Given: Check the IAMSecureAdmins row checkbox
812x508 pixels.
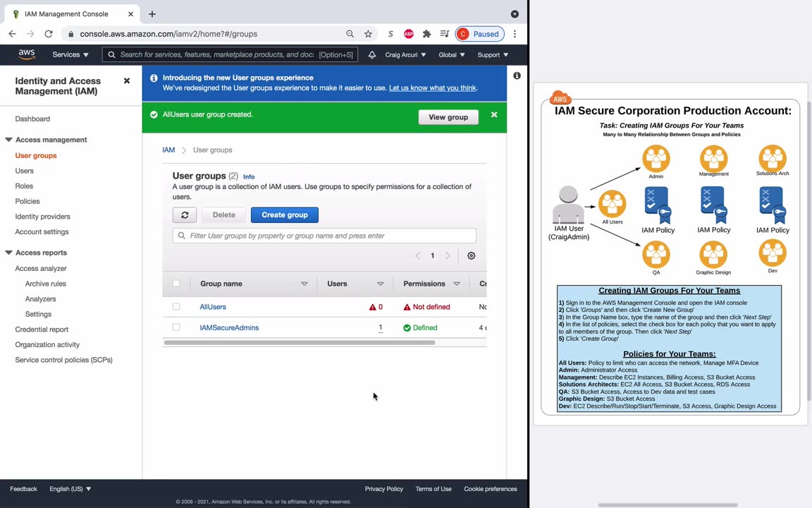Looking at the screenshot, I should [x=176, y=327].
